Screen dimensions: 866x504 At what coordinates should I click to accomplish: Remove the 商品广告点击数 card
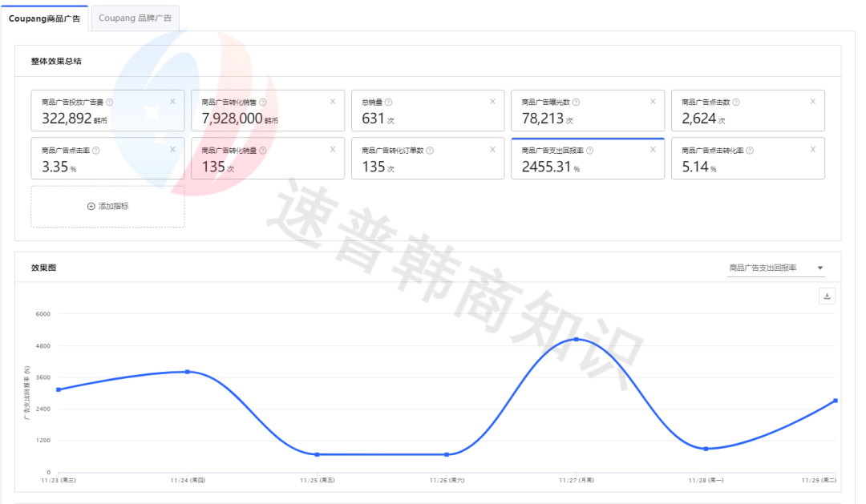pyautogui.click(x=813, y=99)
